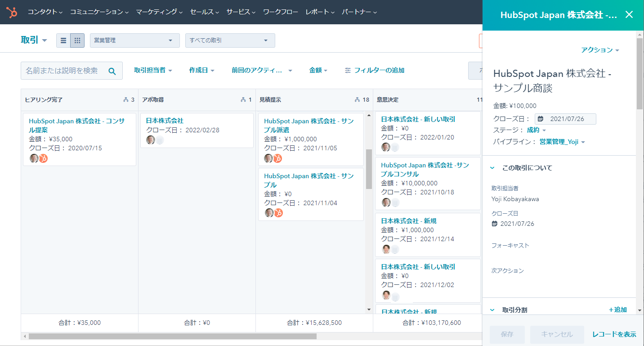This screenshot has width=644, height=346.
Task: Click the search magnifier icon
Action: 112,71
